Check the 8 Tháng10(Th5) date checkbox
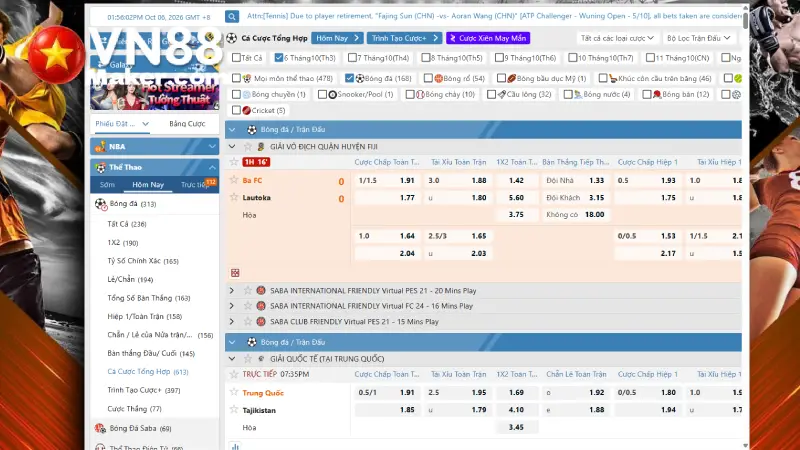The width and height of the screenshot is (800, 450). [426, 58]
